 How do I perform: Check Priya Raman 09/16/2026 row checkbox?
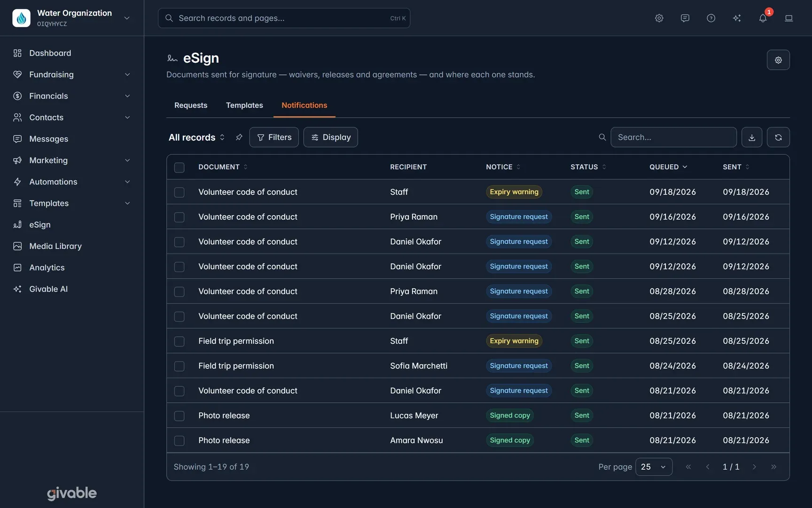(x=179, y=217)
